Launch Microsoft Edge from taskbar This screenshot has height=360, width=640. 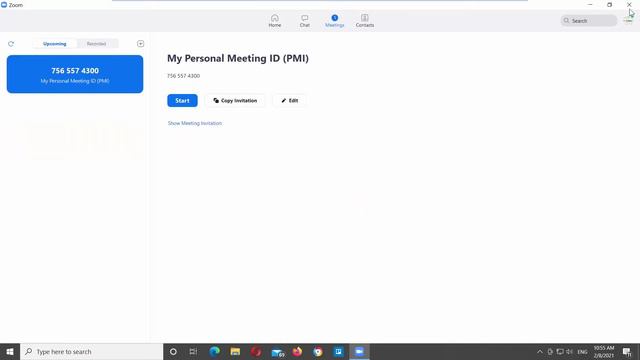[x=214, y=351]
